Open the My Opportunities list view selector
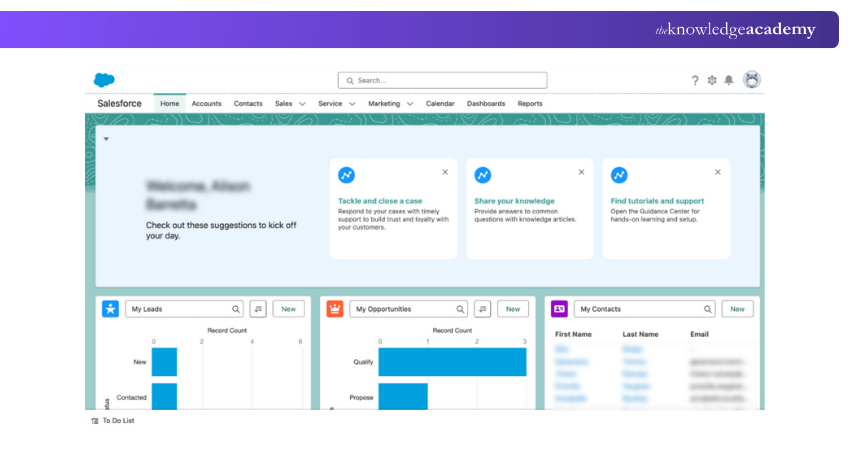 tap(409, 309)
